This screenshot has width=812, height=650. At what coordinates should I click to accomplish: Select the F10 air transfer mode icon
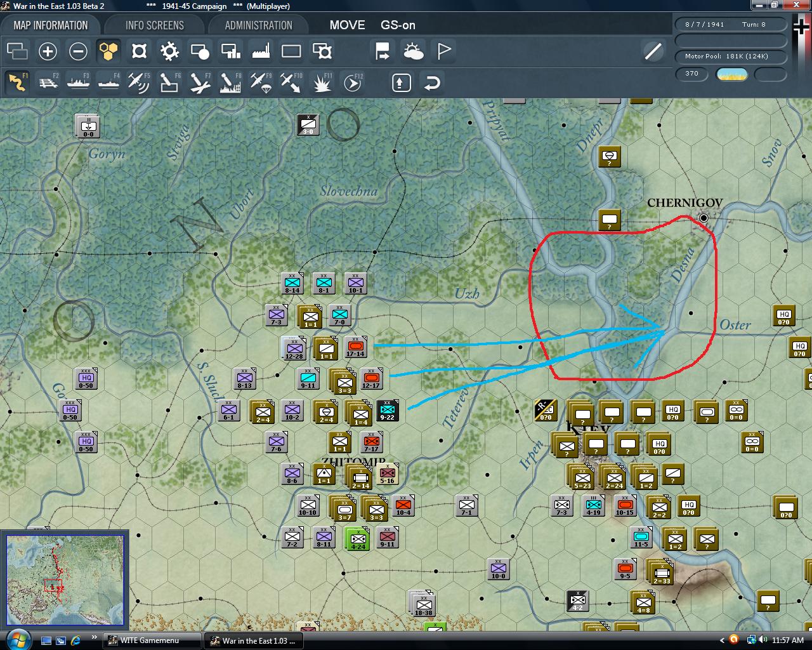tap(291, 83)
